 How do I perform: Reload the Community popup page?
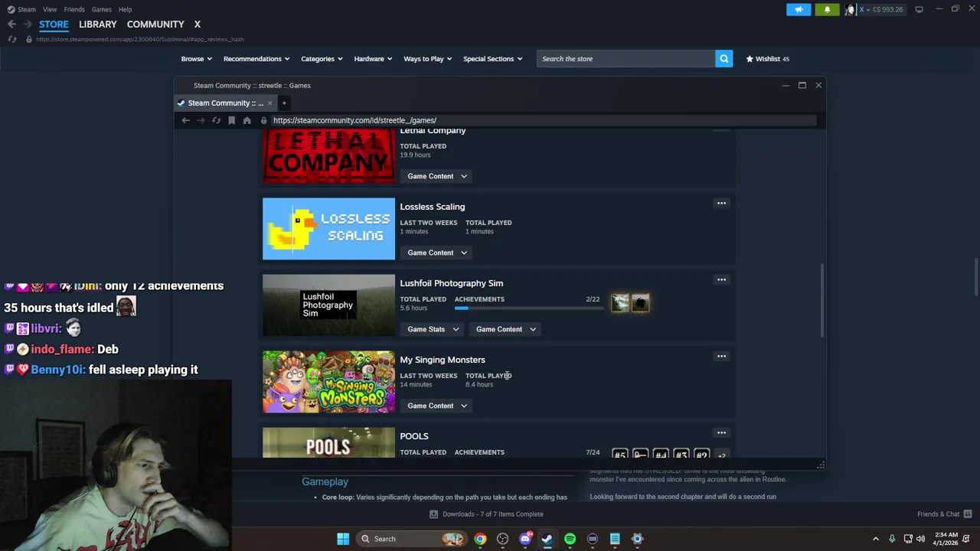[x=216, y=120]
